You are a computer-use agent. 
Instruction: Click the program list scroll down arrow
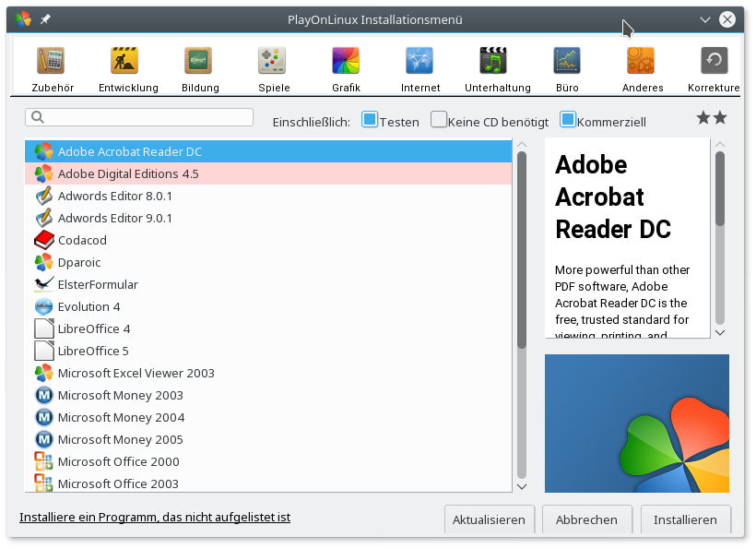[x=522, y=485]
